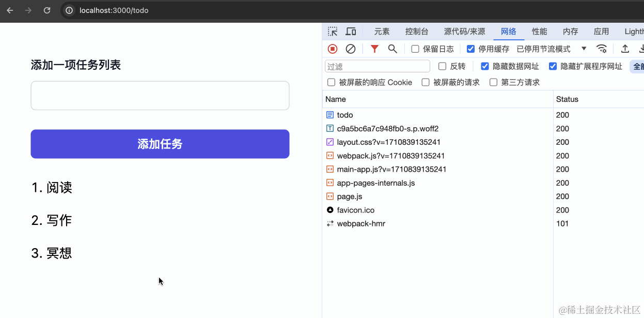This screenshot has width=644, height=318.
Task: Click the 添加一项任务列表 heading
Action: click(x=76, y=65)
